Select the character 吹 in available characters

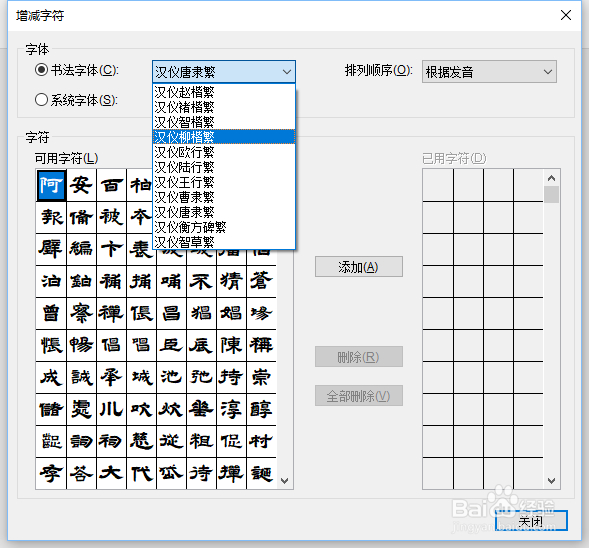(x=141, y=409)
